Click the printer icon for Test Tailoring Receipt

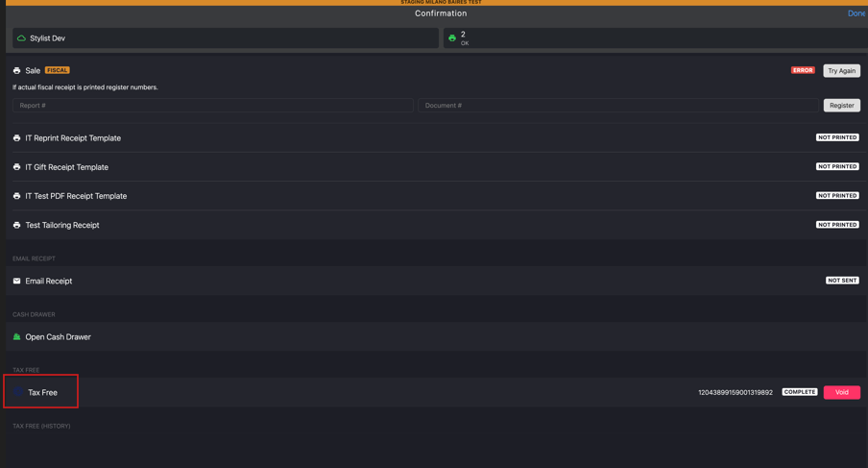(16, 225)
